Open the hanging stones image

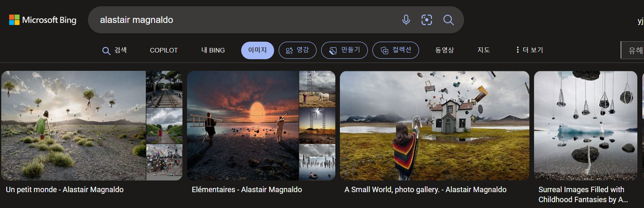pos(586,125)
